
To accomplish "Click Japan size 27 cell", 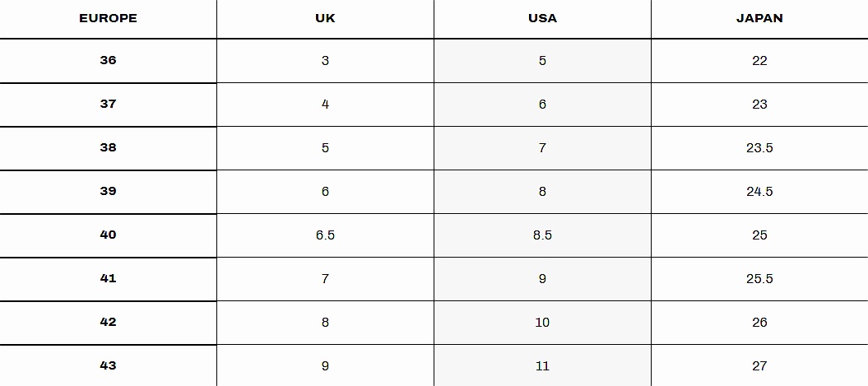I will (759, 366).
